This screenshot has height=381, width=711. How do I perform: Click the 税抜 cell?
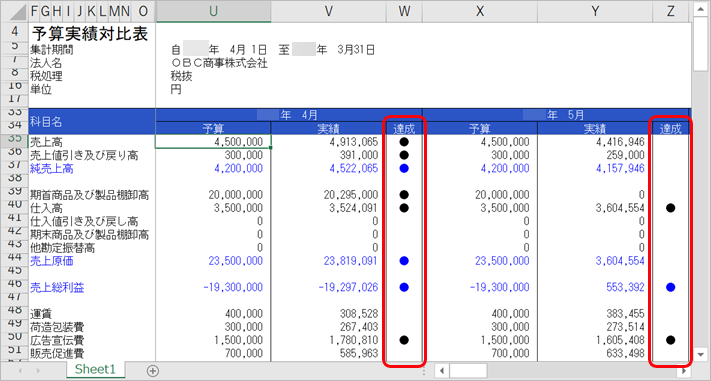pos(181,76)
